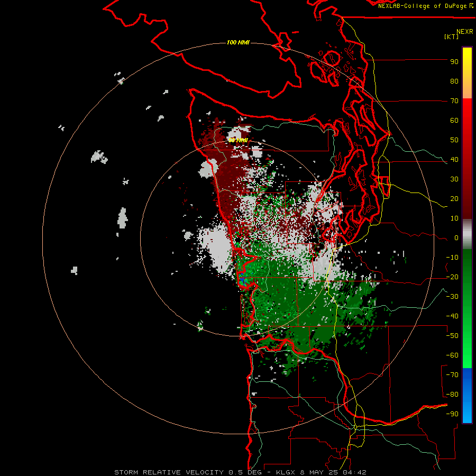Click the [KT] units label
The image size is (476, 476).
pyautogui.click(x=451, y=36)
